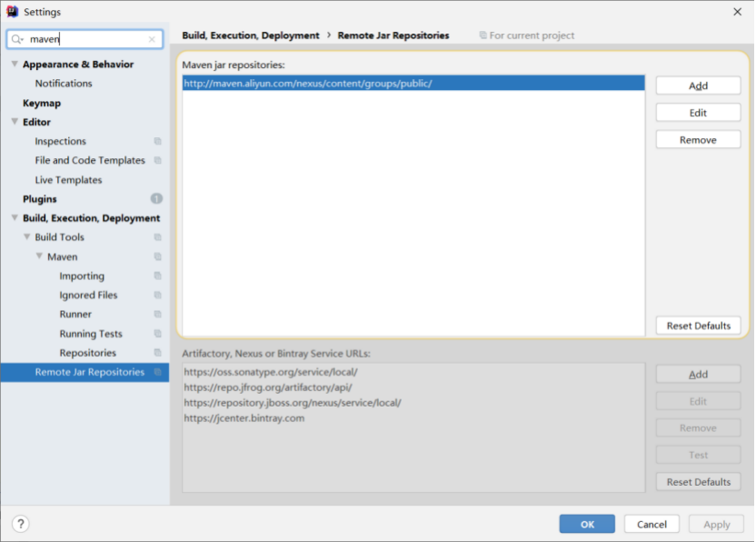Select Remote Jar Repositories in tree
Image resolution: width=756 pixels, height=542 pixels.
[85, 372]
